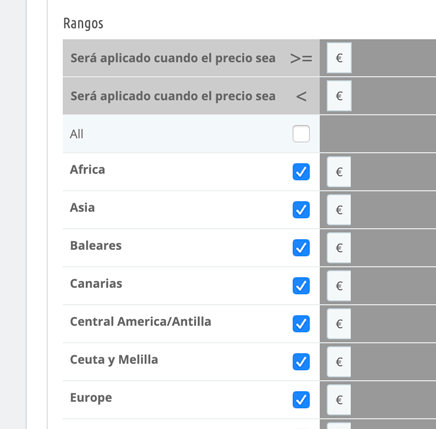Toggle the Ceuta y Melilla checkbox
Image resolution: width=436 pixels, height=429 pixels.
click(301, 362)
